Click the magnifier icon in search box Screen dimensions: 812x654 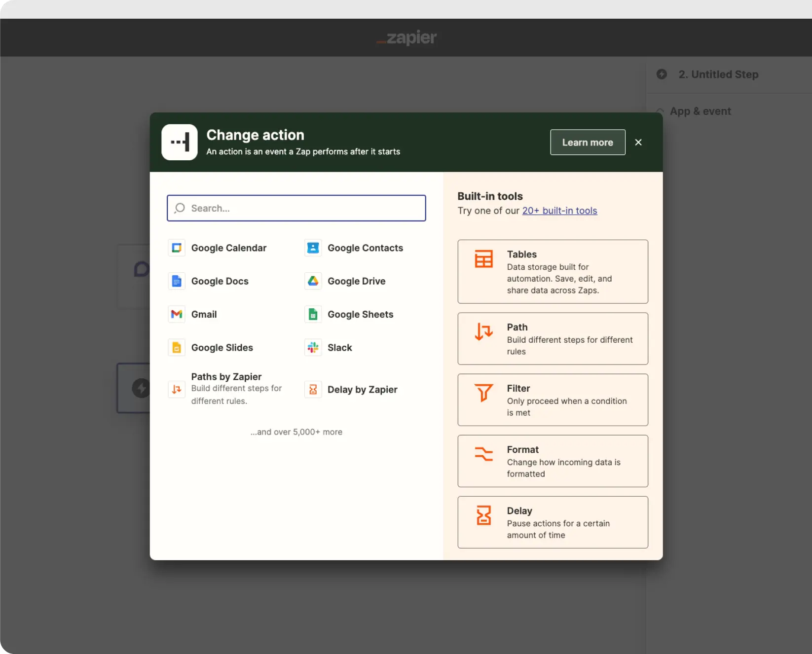pos(180,208)
